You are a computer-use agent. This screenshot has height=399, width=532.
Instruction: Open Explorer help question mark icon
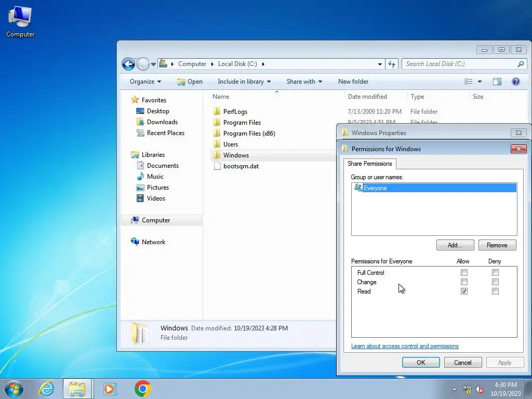(516, 82)
